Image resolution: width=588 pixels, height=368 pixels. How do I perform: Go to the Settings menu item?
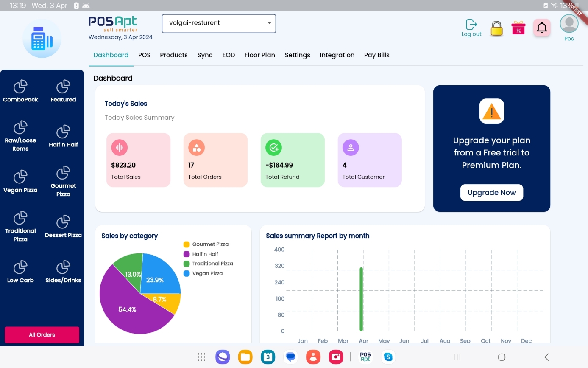(297, 55)
